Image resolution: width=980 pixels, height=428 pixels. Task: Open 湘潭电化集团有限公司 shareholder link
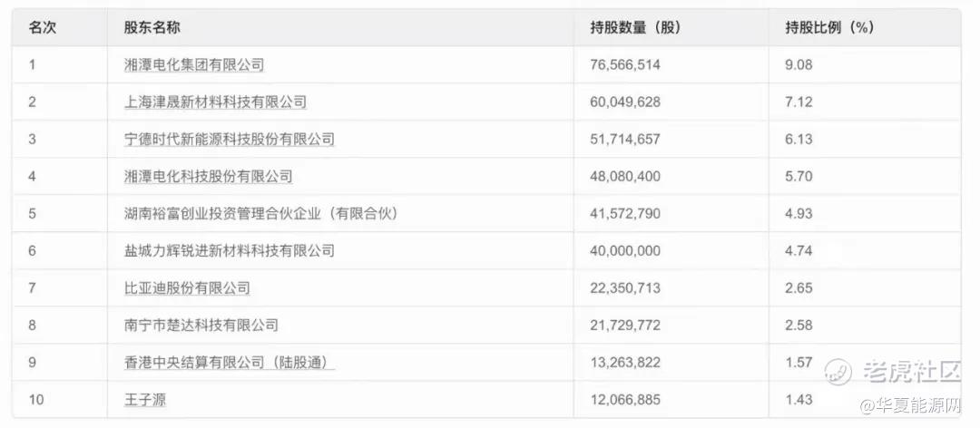(194, 64)
